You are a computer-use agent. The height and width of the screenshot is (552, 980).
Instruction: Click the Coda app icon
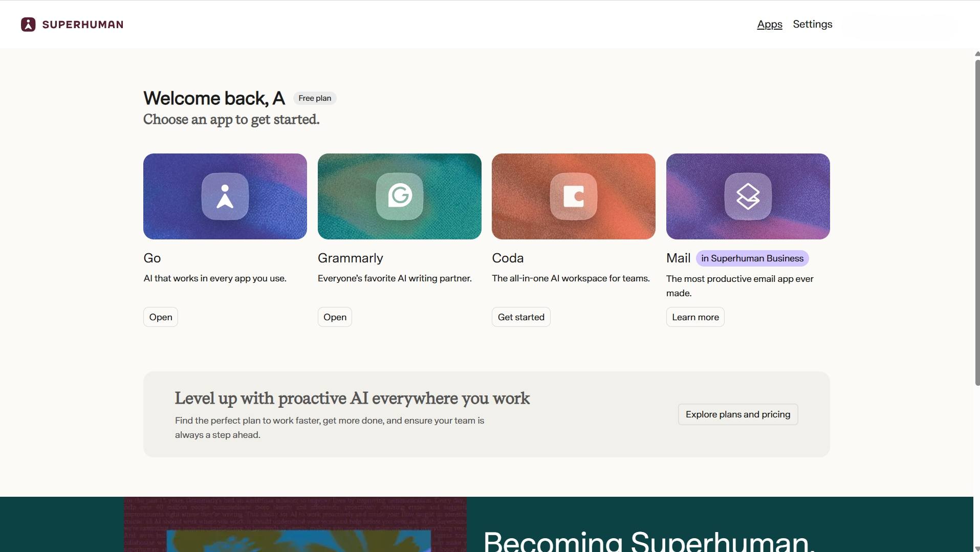[574, 196]
